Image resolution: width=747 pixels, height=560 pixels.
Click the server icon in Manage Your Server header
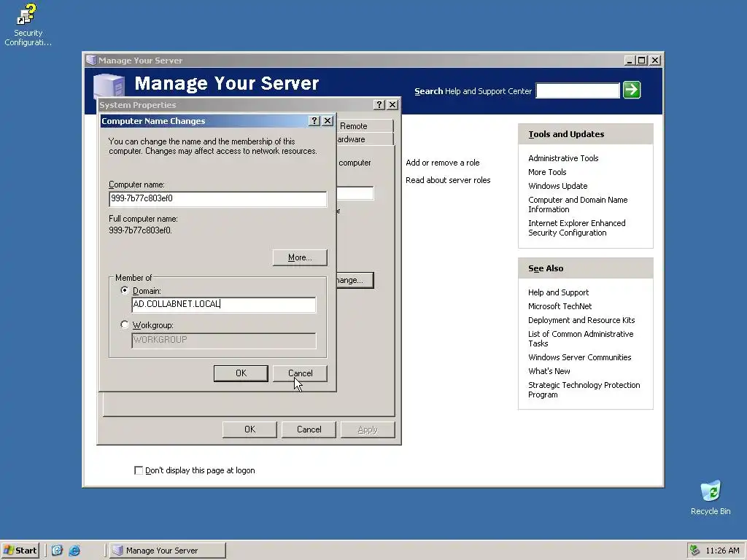[109, 86]
